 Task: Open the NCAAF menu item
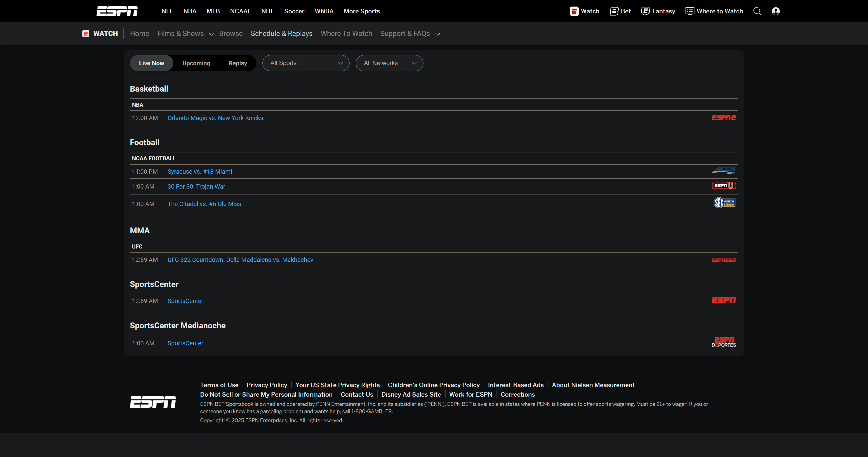[240, 11]
